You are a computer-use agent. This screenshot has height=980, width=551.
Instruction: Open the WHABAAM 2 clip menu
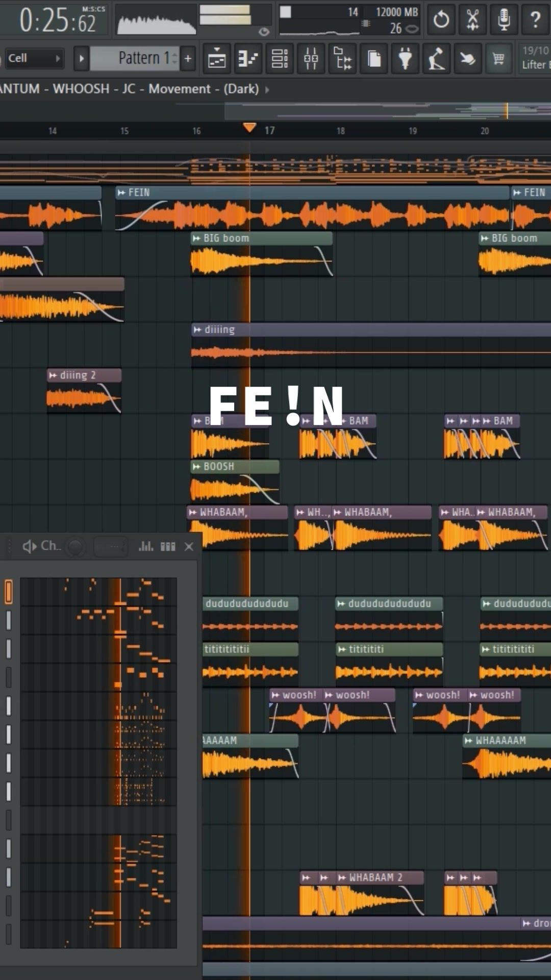[x=342, y=877]
